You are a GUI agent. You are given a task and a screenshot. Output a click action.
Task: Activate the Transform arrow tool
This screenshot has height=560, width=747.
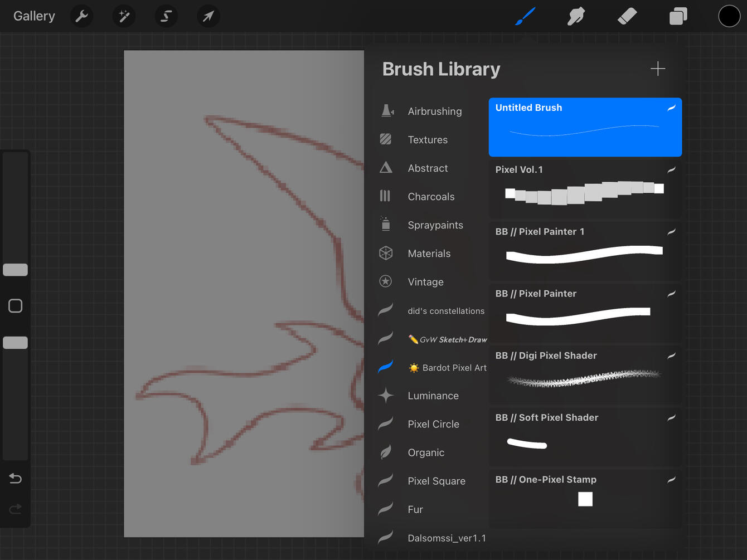pyautogui.click(x=208, y=16)
